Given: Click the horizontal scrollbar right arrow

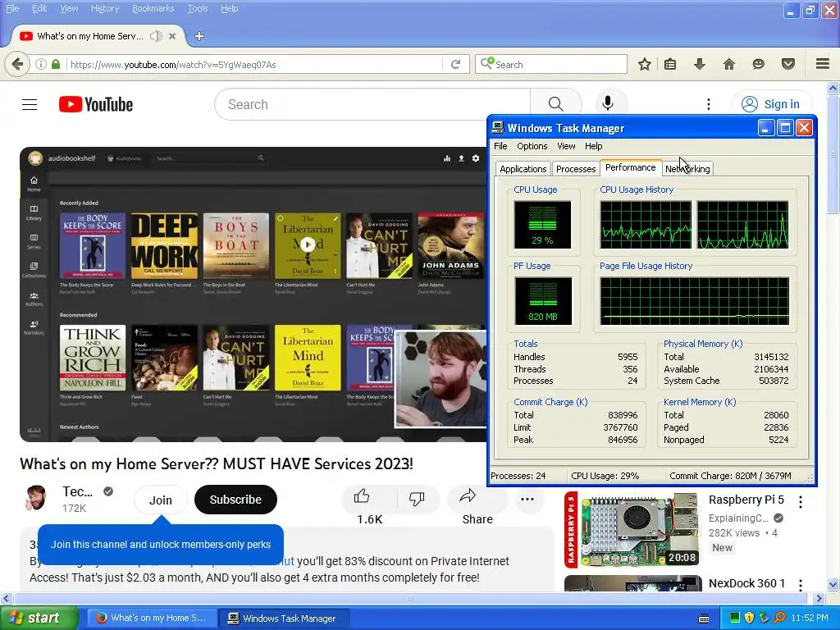Looking at the screenshot, I should pyautogui.click(x=819, y=598).
